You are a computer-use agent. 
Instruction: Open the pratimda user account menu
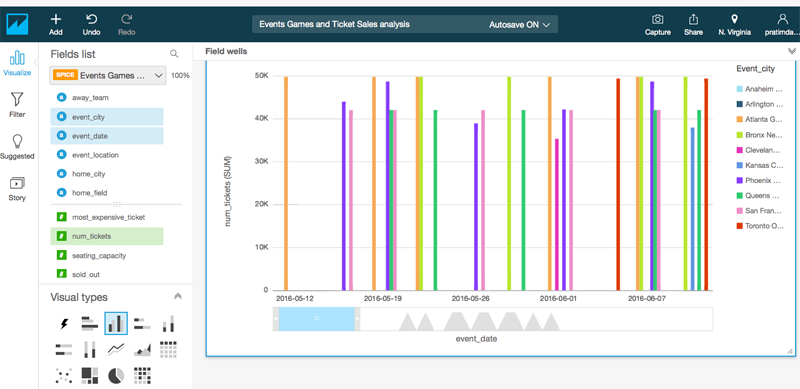click(782, 25)
